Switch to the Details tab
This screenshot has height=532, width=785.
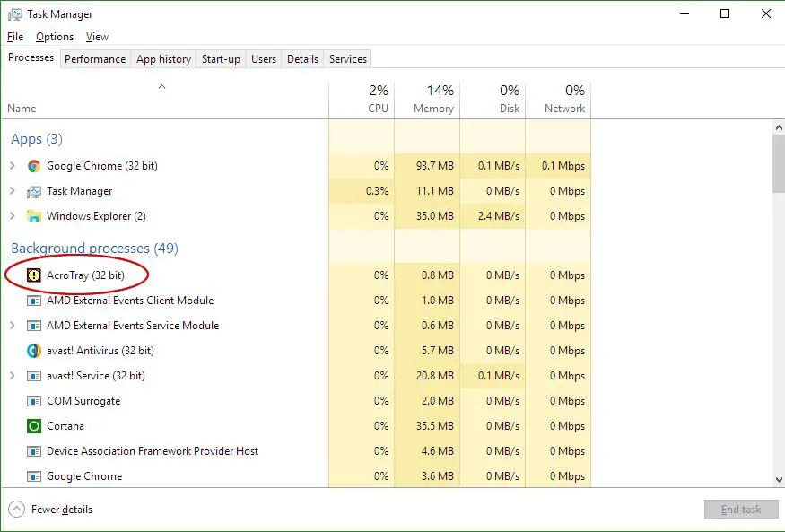point(302,59)
